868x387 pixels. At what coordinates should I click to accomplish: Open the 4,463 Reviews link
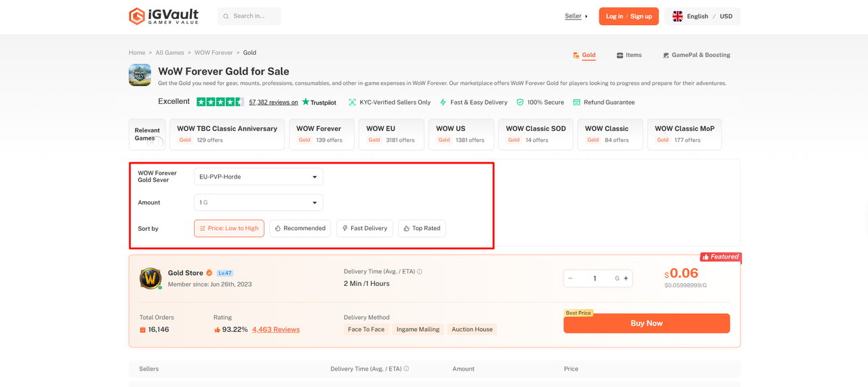[x=276, y=329]
